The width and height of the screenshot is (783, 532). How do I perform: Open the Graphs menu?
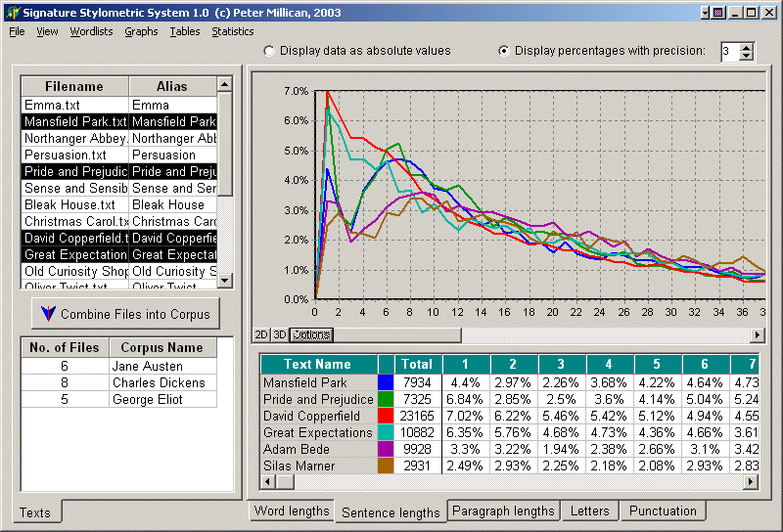141,31
